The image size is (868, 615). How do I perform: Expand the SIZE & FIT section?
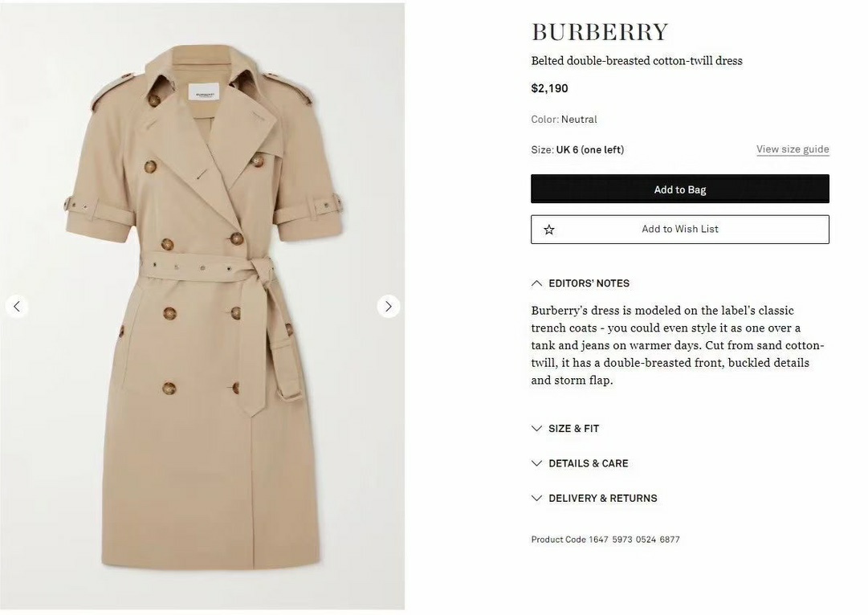pos(573,429)
